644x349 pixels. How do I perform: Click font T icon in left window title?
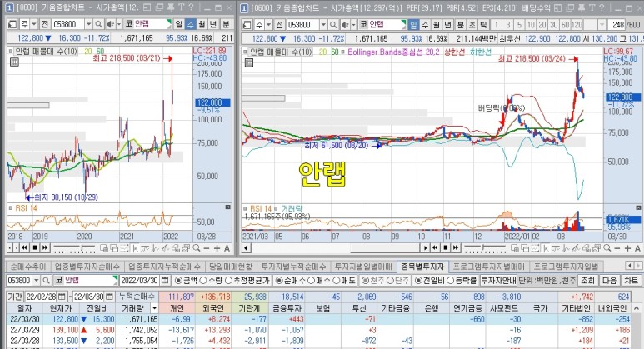click(181, 7)
